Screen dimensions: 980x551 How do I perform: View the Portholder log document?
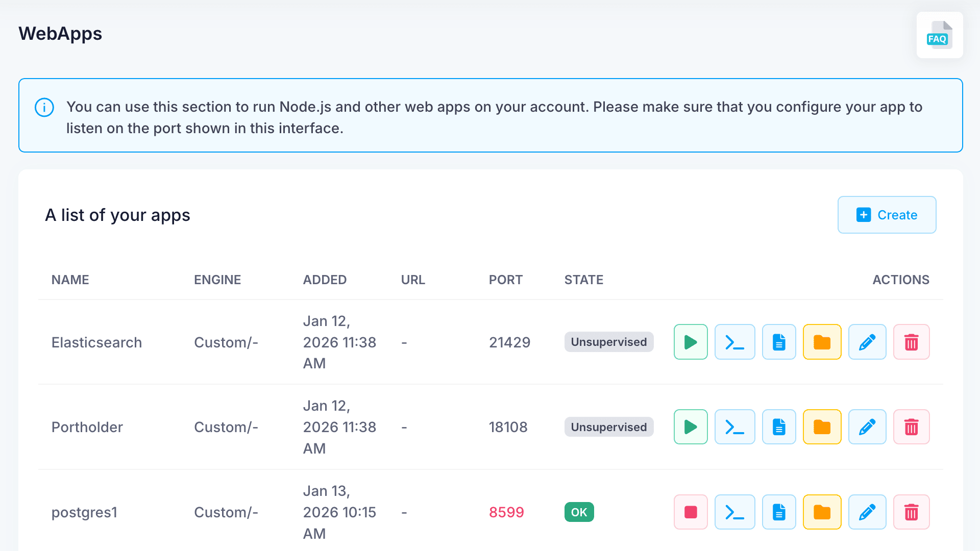779,427
